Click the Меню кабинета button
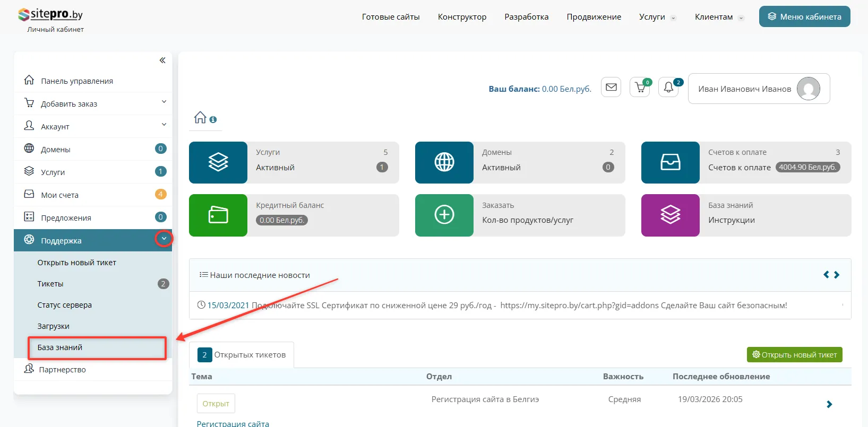 (x=804, y=16)
